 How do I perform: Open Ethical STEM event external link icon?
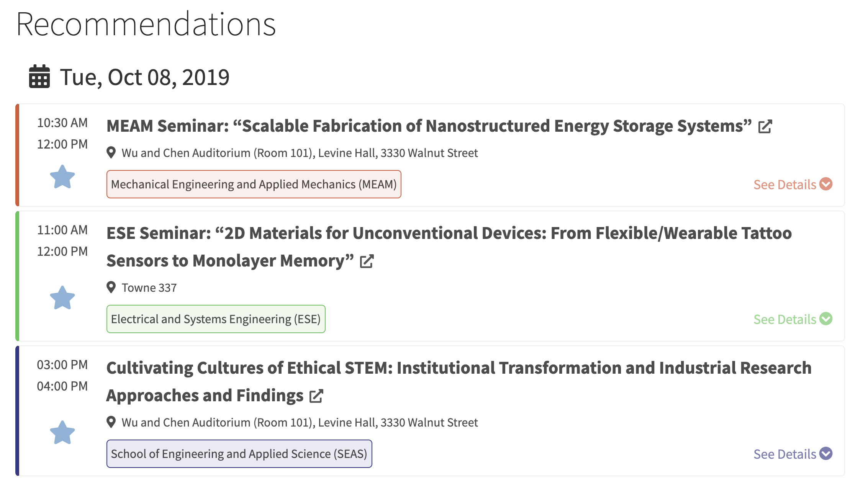pyautogui.click(x=316, y=396)
